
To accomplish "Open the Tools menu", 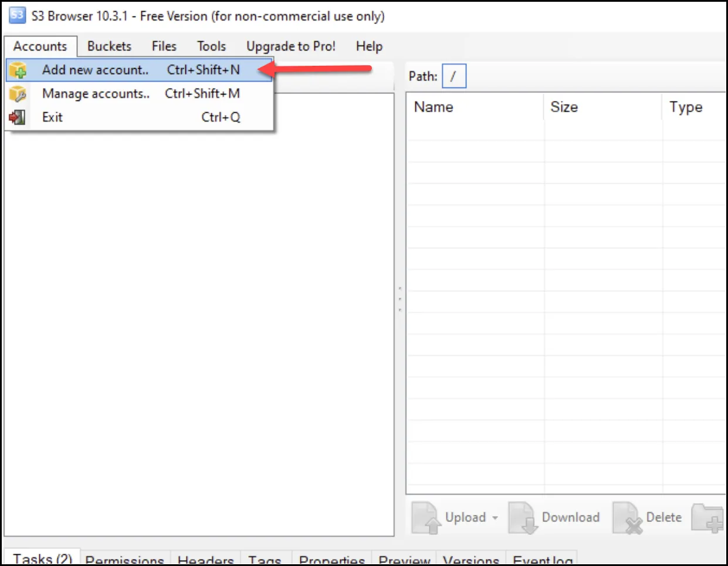I will [x=211, y=46].
